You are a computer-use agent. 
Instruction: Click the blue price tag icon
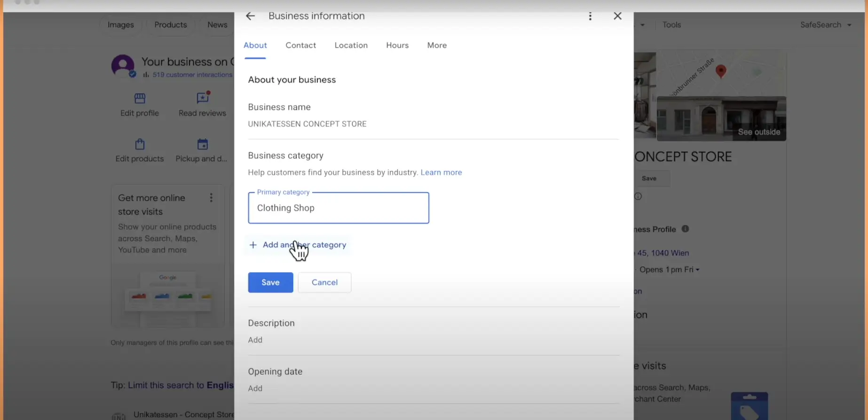tap(749, 406)
